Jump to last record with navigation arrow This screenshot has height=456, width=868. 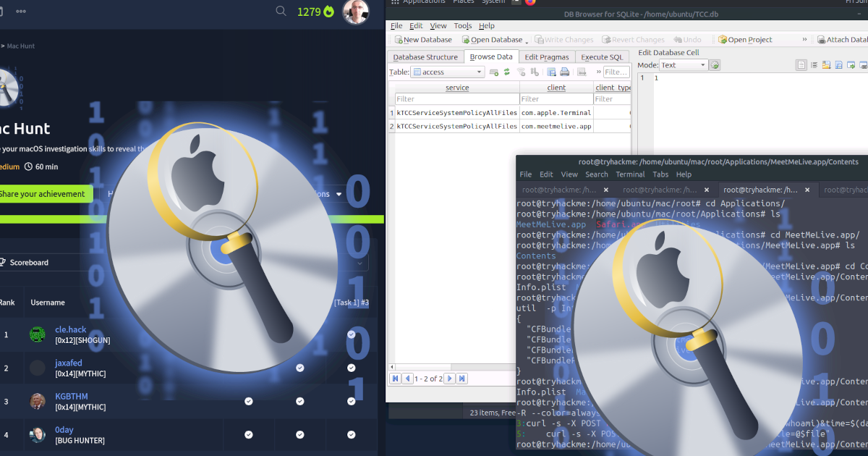coord(462,379)
